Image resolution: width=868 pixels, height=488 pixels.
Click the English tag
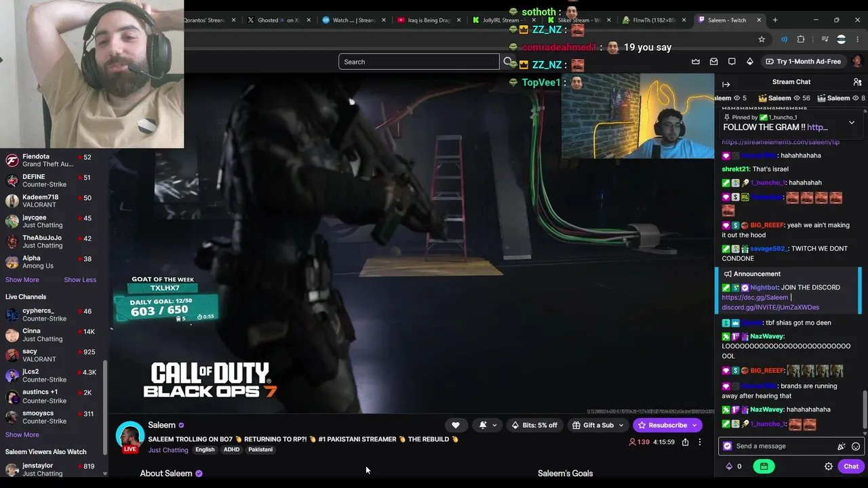coord(205,450)
